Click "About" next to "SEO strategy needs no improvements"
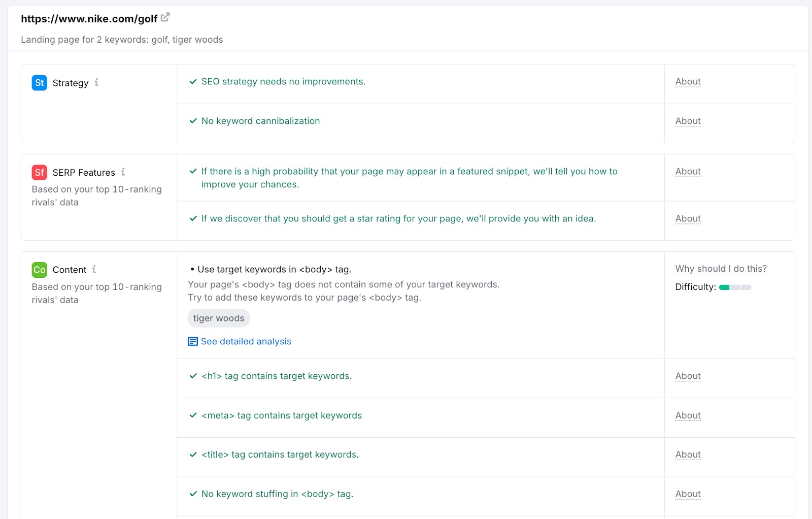The height and width of the screenshot is (519, 812). pos(688,81)
